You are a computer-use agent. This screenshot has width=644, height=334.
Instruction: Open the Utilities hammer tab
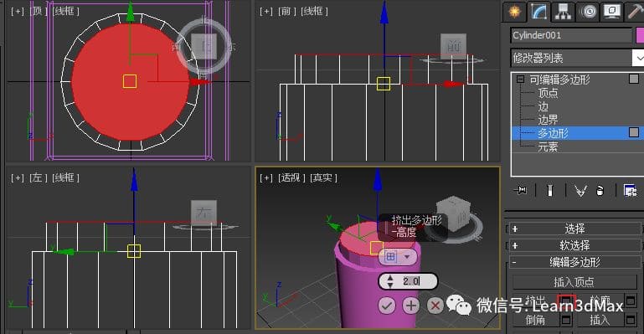click(635, 12)
